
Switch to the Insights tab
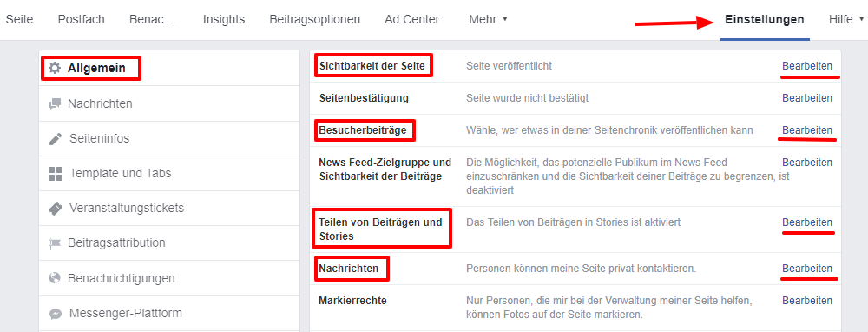tap(224, 19)
